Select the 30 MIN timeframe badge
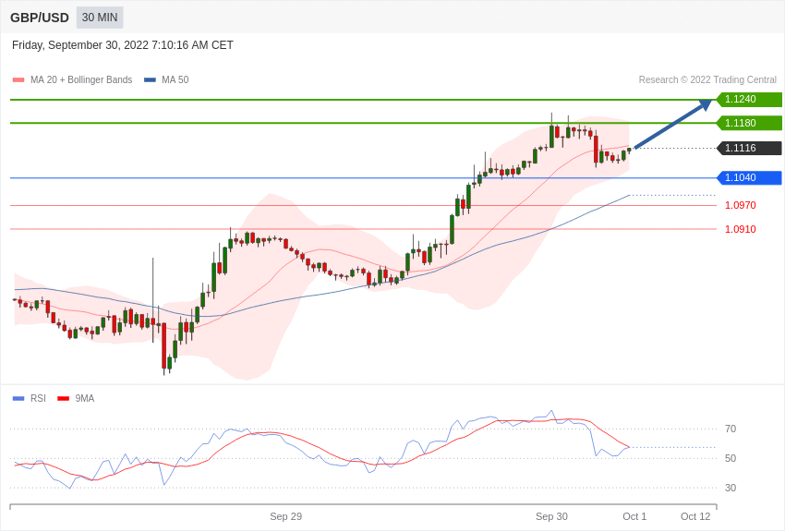The height and width of the screenshot is (532, 785). point(100,18)
